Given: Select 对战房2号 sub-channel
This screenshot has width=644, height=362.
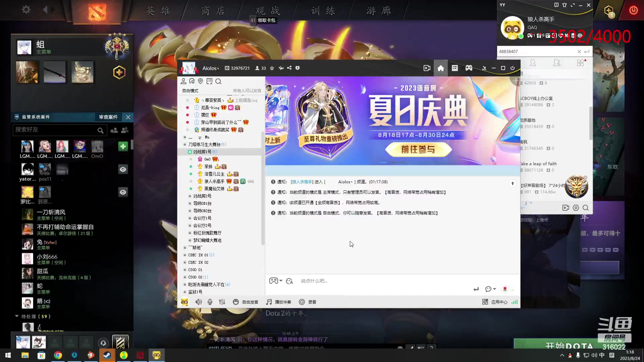Looking at the screenshot, I should click(x=202, y=196).
